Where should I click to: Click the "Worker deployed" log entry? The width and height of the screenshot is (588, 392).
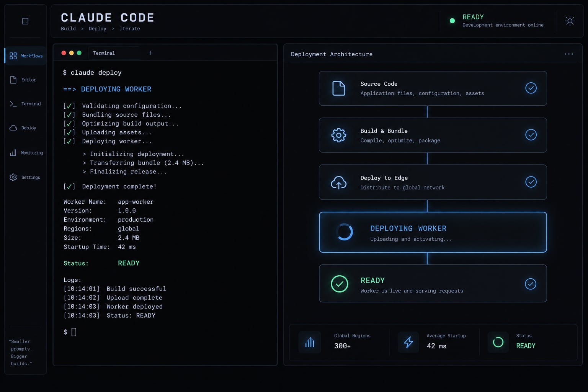pyautogui.click(x=134, y=307)
